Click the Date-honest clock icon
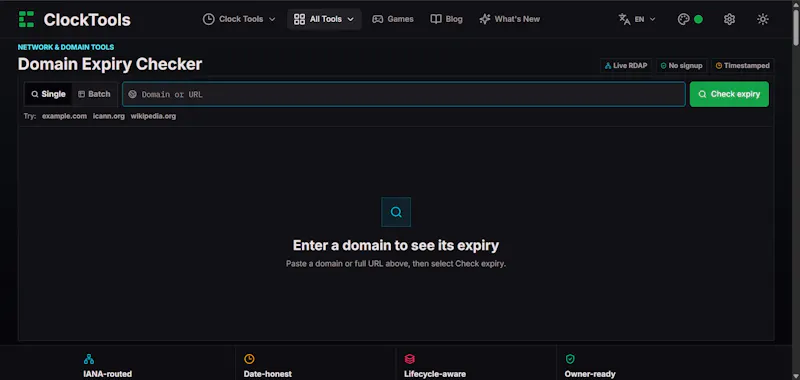The height and width of the screenshot is (380, 800). pyautogui.click(x=249, y=359)
